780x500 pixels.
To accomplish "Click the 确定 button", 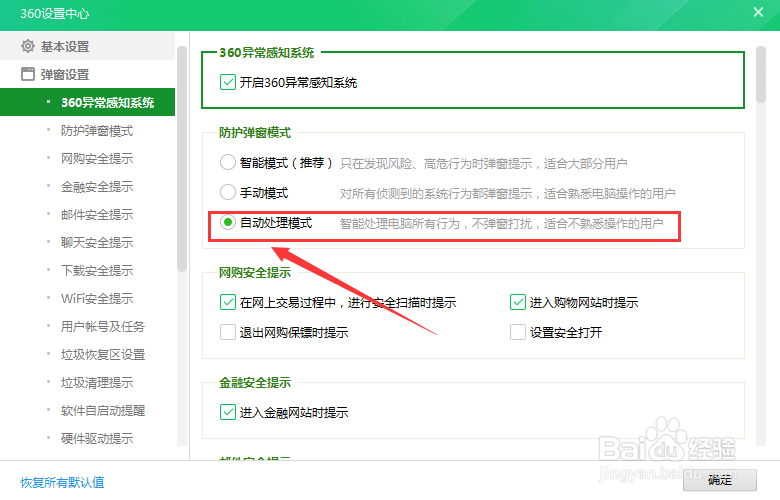I will (x=720, y=480).
